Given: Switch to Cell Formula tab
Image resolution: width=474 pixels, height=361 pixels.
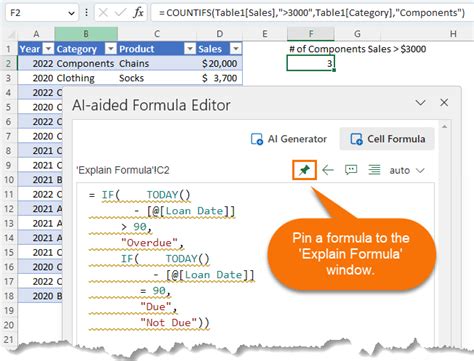Looking at the screenshot, I should pyautogui.click(x=387, y=139).
